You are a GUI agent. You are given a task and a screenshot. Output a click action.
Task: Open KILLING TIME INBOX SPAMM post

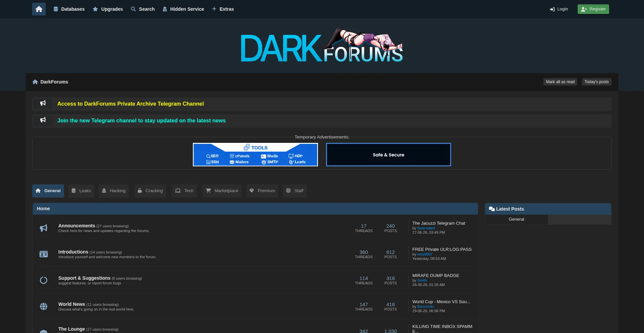[x=442, y=329]
